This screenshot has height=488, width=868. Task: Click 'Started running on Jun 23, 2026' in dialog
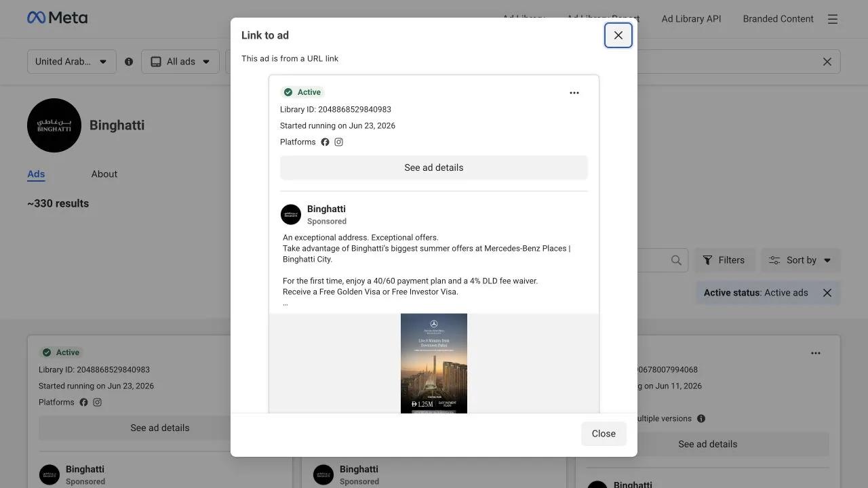point(338,125)
